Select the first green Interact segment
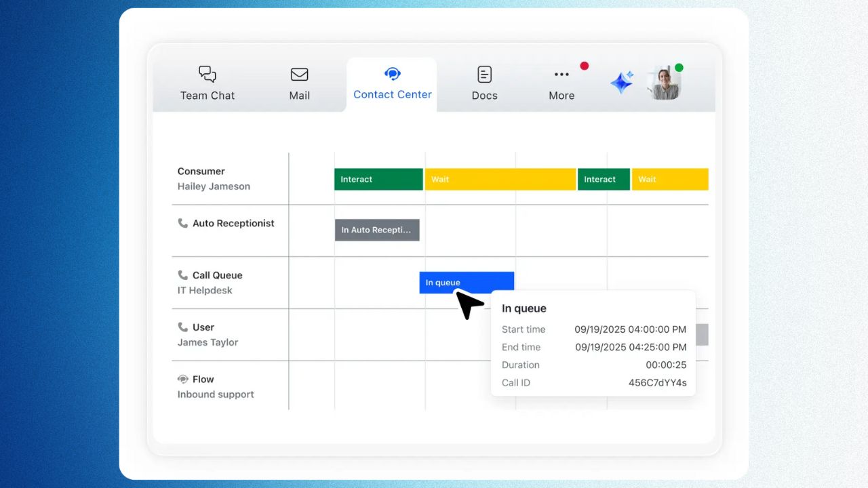This screenshot has width=868, height=488. [378, 180]
